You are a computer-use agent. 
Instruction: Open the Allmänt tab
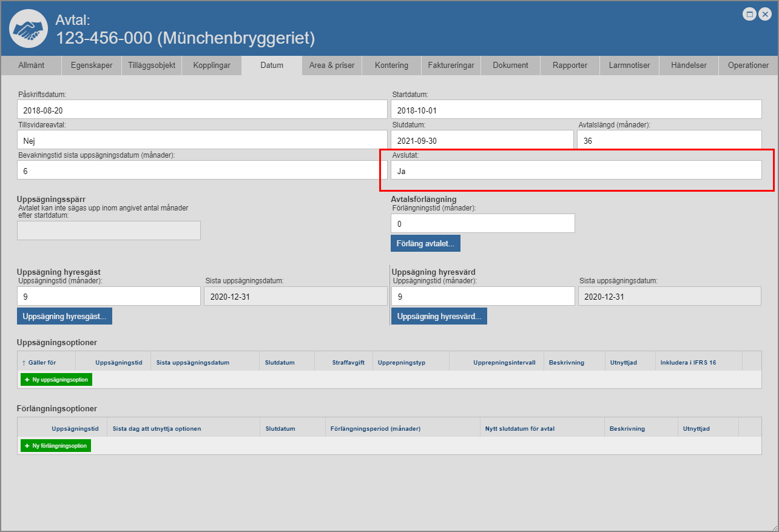(x=31, y=66)
